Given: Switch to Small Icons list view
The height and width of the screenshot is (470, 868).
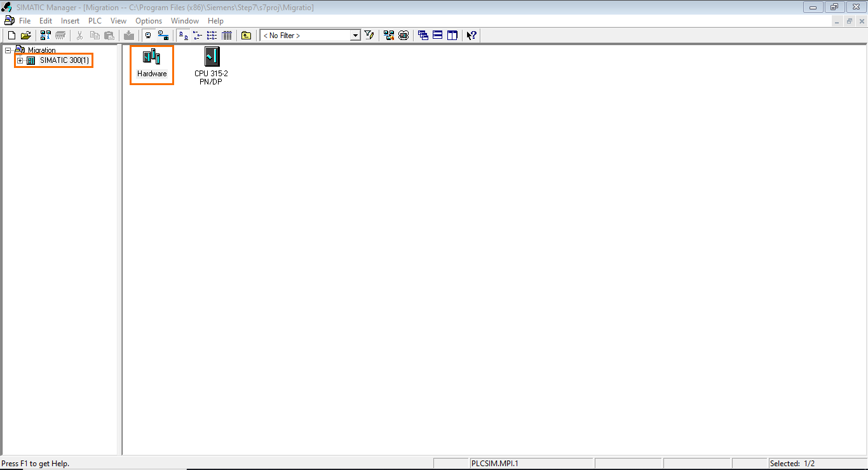Looking at the screenshot, I should 196,35.
